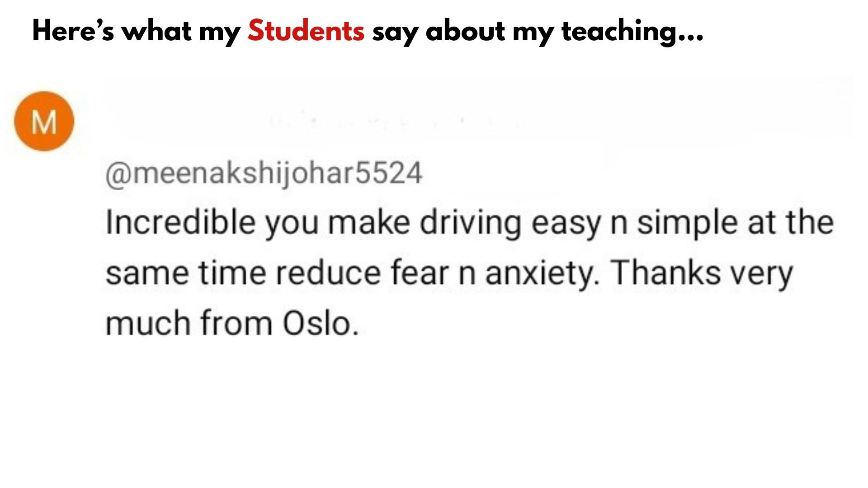Click the words much from in the comment
Viewport: 868px width, 488px height.
(189, 323)
